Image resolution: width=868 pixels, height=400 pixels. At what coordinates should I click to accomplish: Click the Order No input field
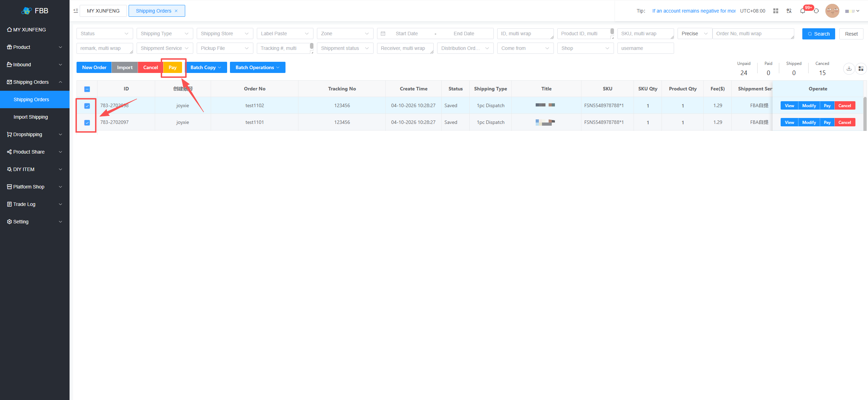tap(753, 34)
